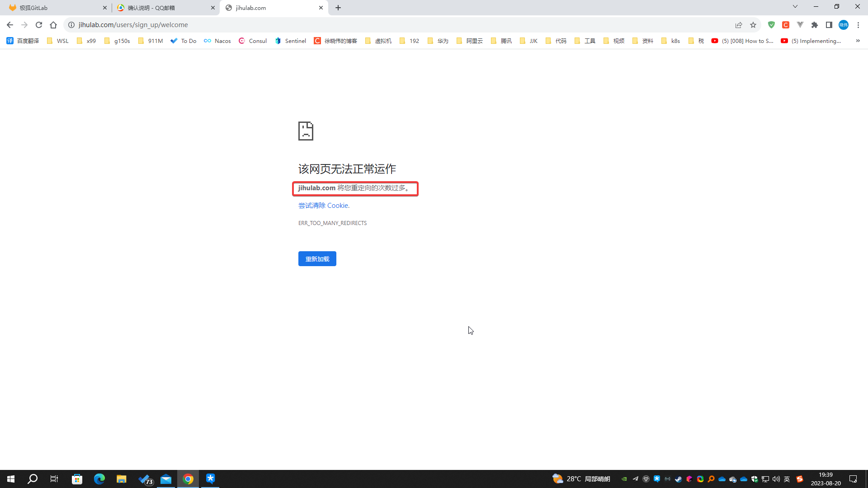Open the Windows Start menu
Viewport: 868px width, 488px height.
pyautogui.click(x=11, y=479)
